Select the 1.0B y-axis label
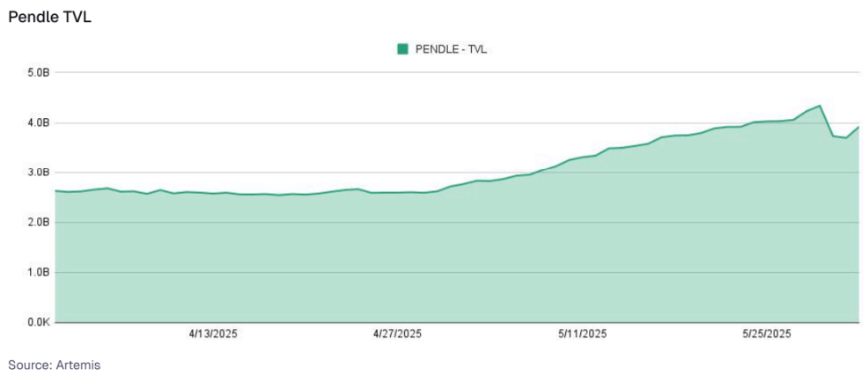868x377 pixels. 38,273
